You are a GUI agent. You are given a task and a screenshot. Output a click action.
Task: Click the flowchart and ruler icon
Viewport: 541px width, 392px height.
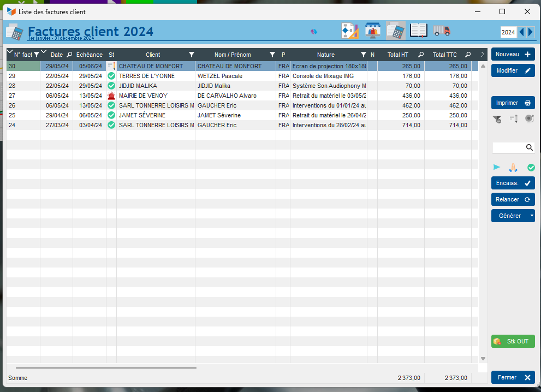(x=349, y=31)
